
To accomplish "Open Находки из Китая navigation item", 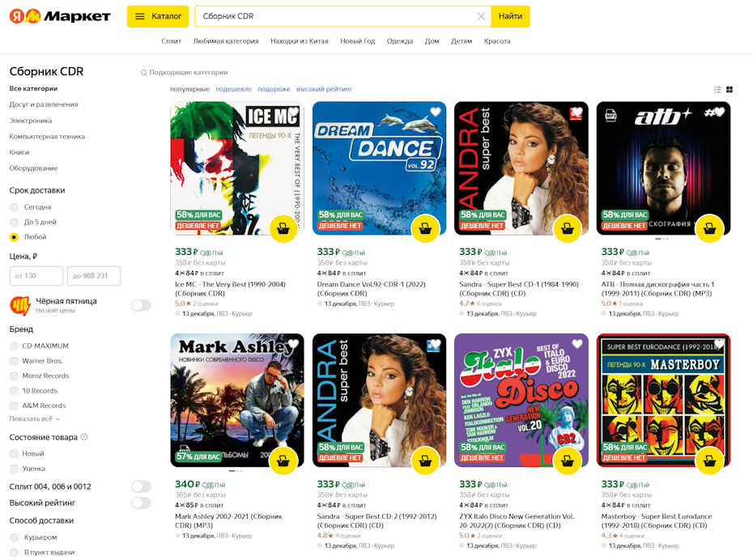I will 300,41.
